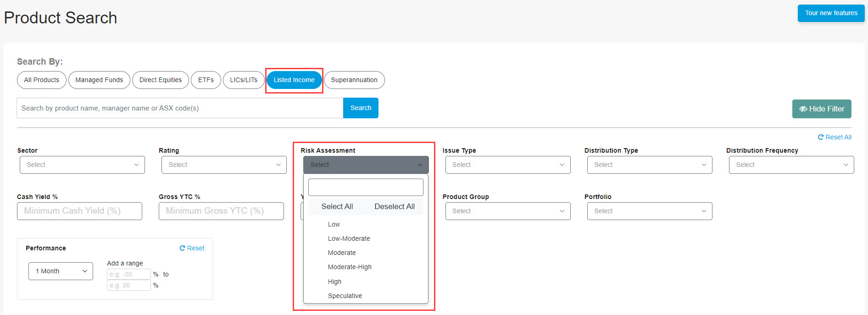Focus the Minimum Cash Yield field
The image size is (868, 315).
(x=79, y=211)
